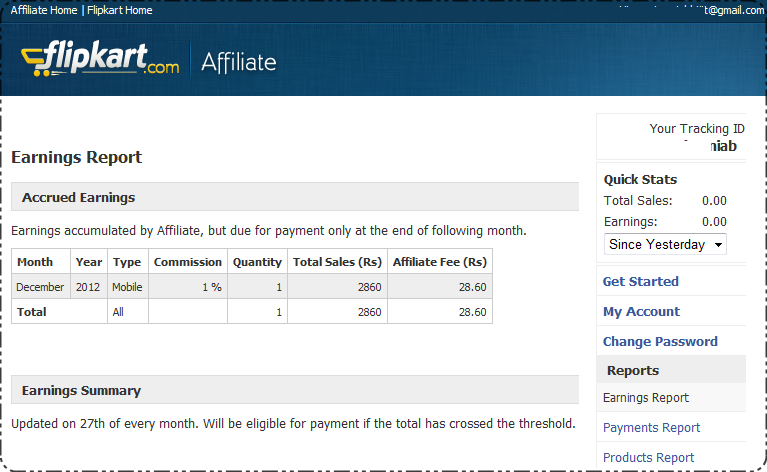Open My Account page
The width and height of the screenshot is (767, 472).
click(x=641, y=312)
